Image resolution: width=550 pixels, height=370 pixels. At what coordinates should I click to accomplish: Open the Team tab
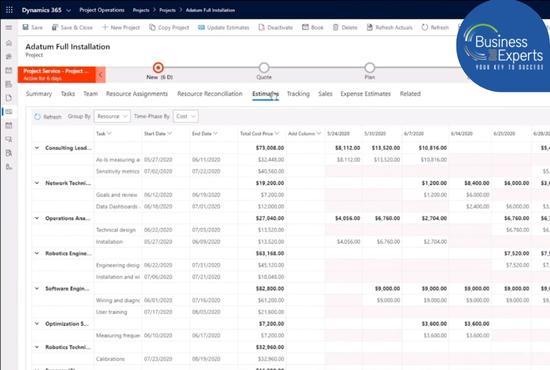click(x=90, y=94)
